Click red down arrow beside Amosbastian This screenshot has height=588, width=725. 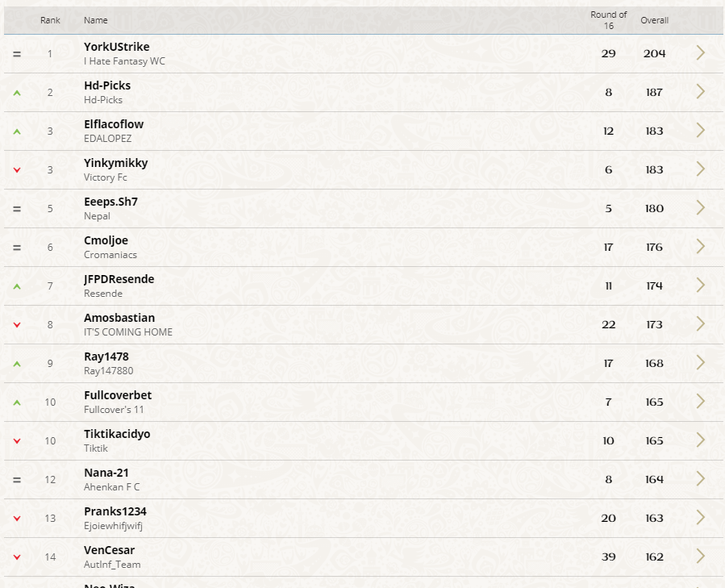pyautogui.click(x=17, y=325)
